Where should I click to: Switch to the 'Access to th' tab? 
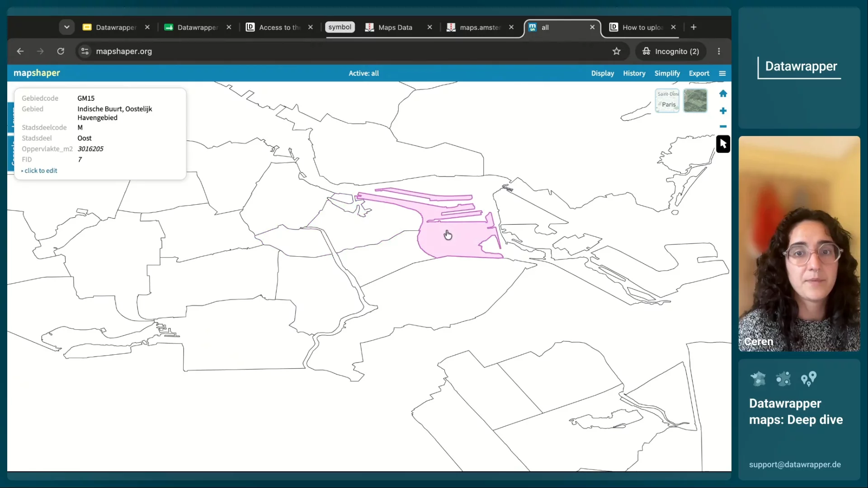279,28
